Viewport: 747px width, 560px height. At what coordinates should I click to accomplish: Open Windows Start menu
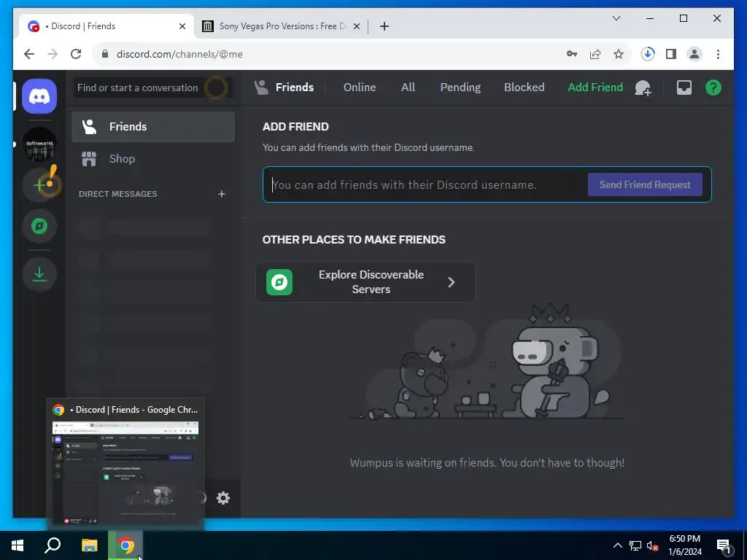coord(18,545)
